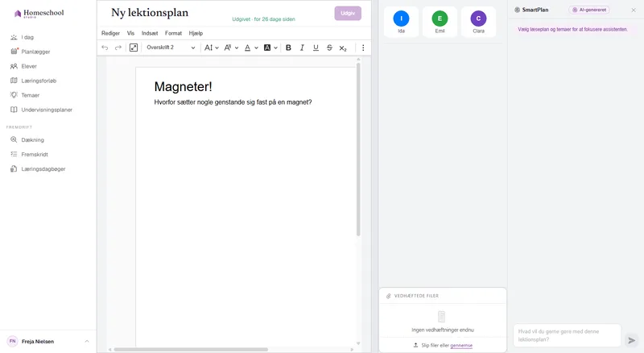Toggle strikethrough formatting
Image resolution: width=644 pixels, height=353 pixels.
coord(329,48)
